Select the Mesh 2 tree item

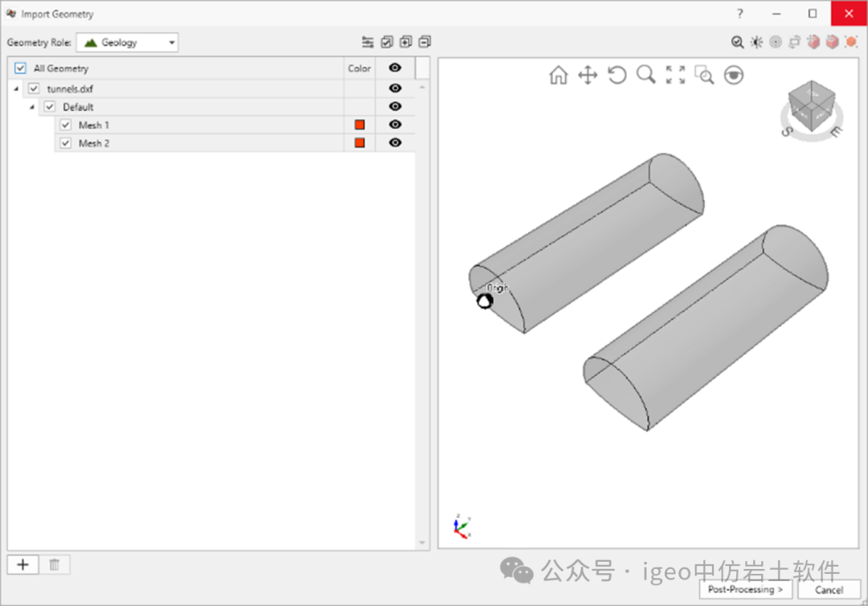pos(94,143)
